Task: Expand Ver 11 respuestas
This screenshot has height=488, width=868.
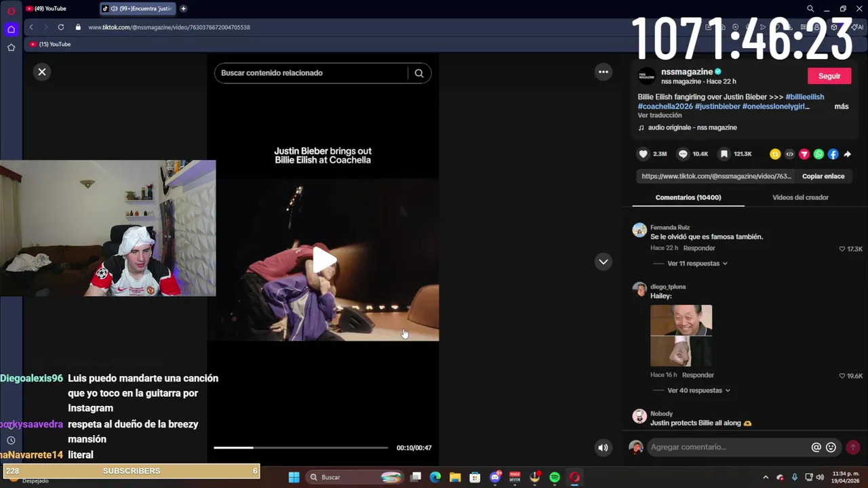Action: [x=697, y=264]
